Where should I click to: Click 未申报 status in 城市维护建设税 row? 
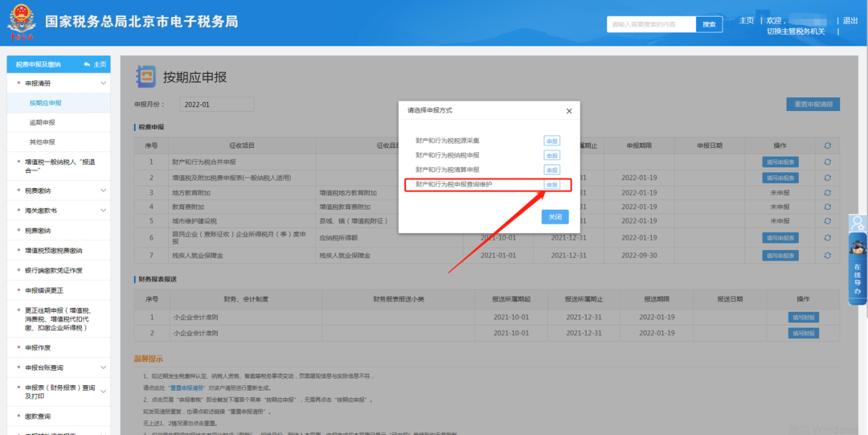coord(780,221)
